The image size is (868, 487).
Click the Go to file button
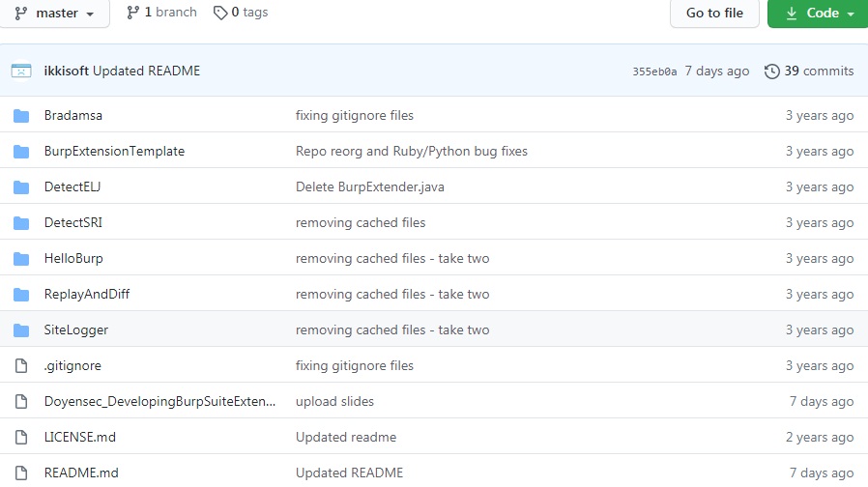[714, 13]
